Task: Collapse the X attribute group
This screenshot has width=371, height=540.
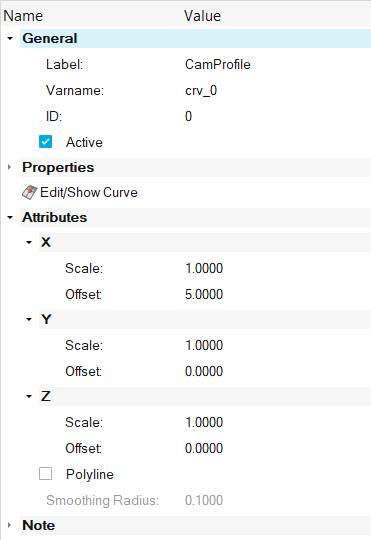Action: (x=29, y=242)
